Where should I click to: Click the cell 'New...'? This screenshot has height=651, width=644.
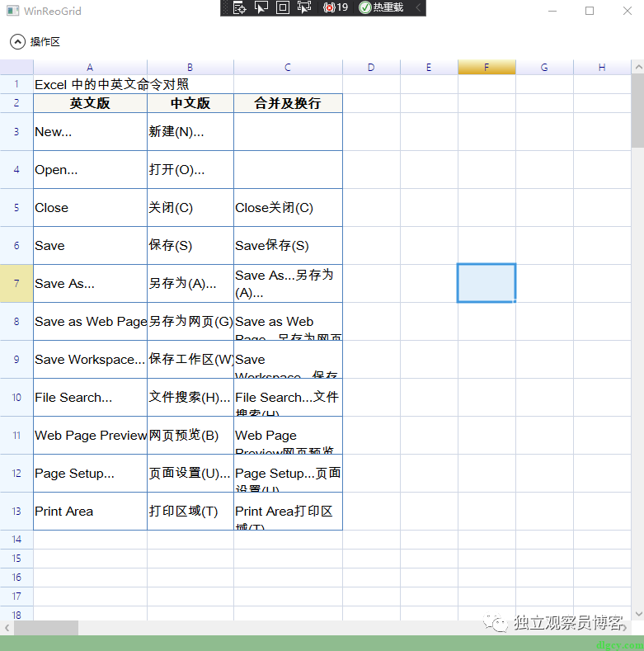point(90,132)
